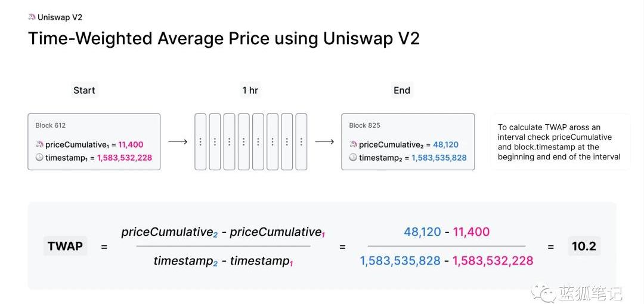The height and width of the screenshot is (304, 644).
Task: Click the unicorn icon beside priceCumulative₁
Action: [39, 145]
